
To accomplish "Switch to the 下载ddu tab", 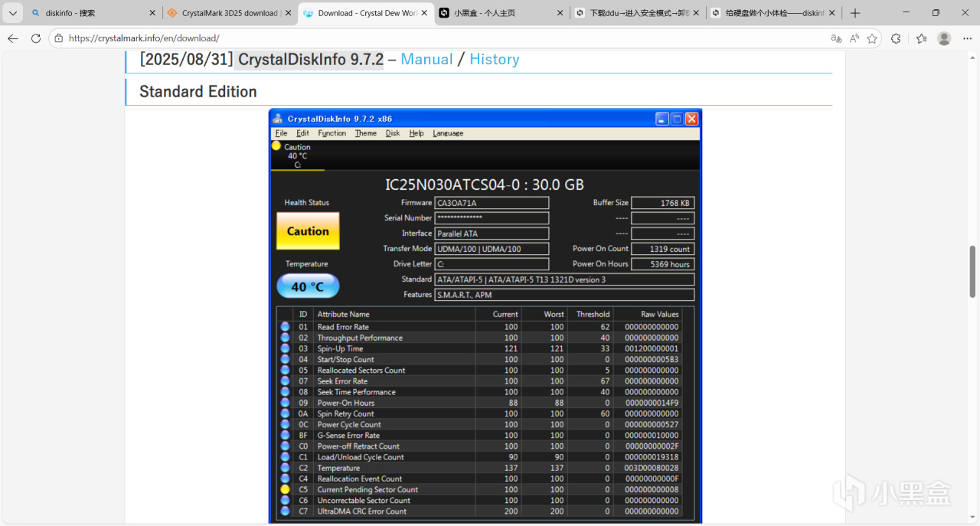I will pos(637,13).
